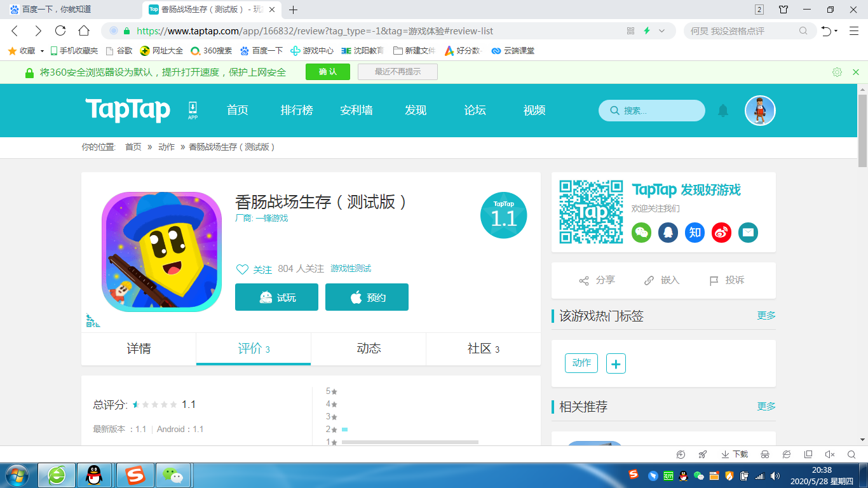
Task: Open the TapTap APP download icon
Action: (x=193, y=110)
